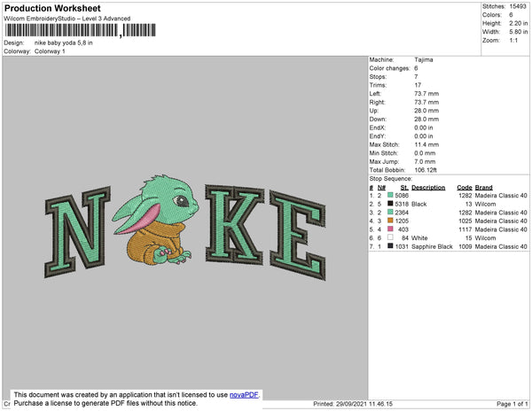Click the 'Min Stitch:' value '0.0 mm'
532x411 pixels.
pos(425,153)
